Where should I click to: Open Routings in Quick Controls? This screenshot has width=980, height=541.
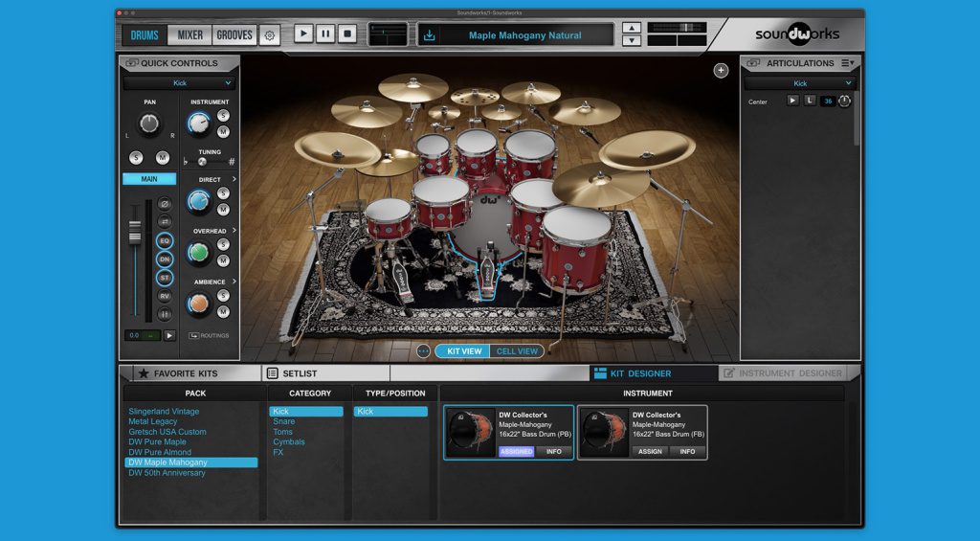click(x=209, y=336)
